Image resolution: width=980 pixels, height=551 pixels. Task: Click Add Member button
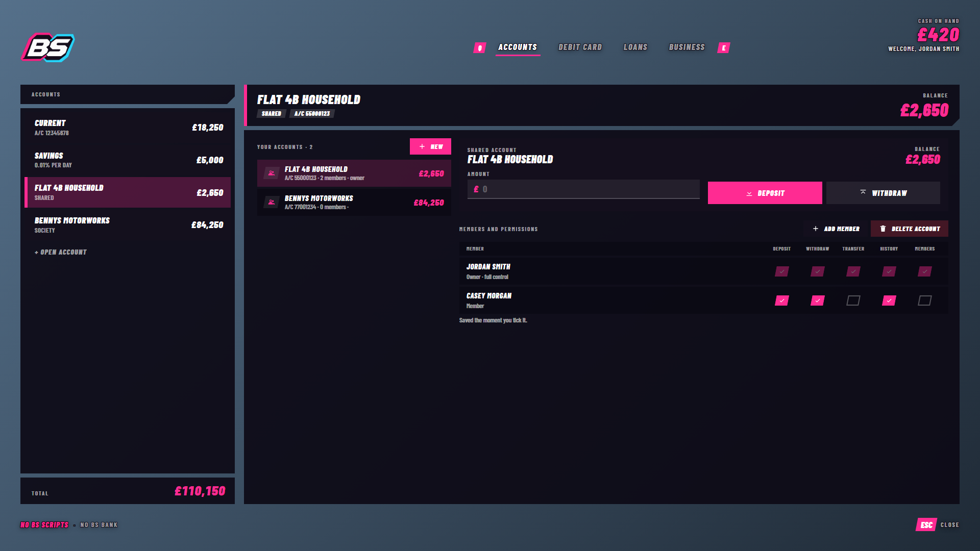coord(836,229)
